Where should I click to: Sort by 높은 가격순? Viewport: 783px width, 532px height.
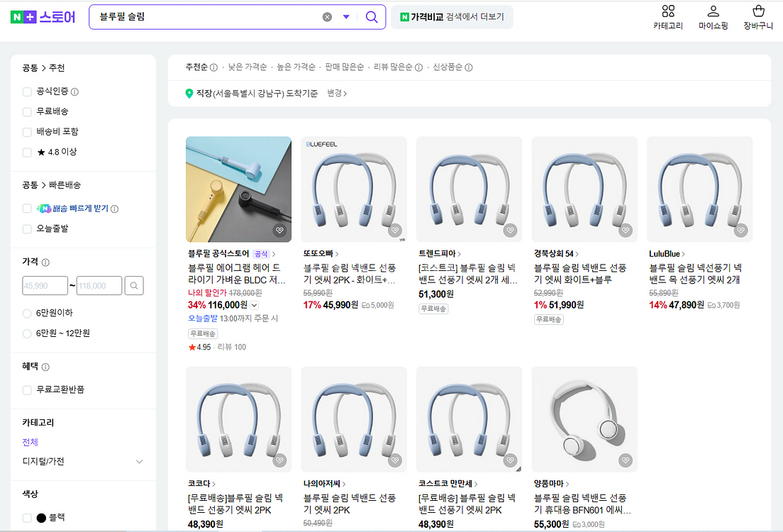(296, 67)
